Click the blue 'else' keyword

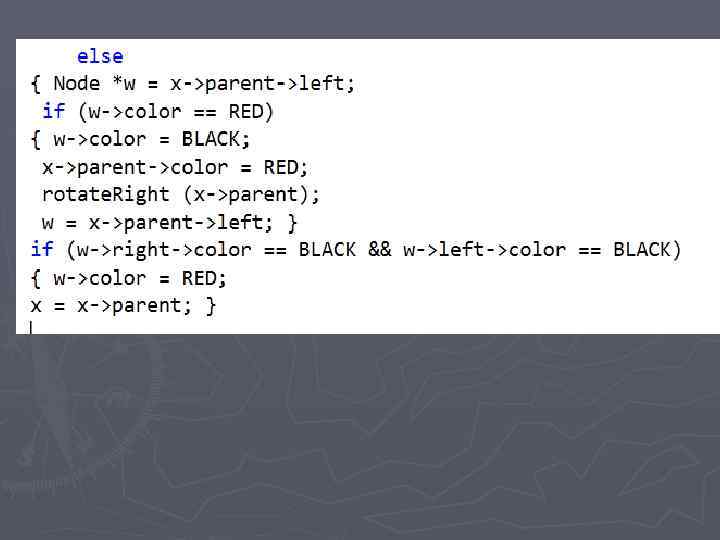100,57
